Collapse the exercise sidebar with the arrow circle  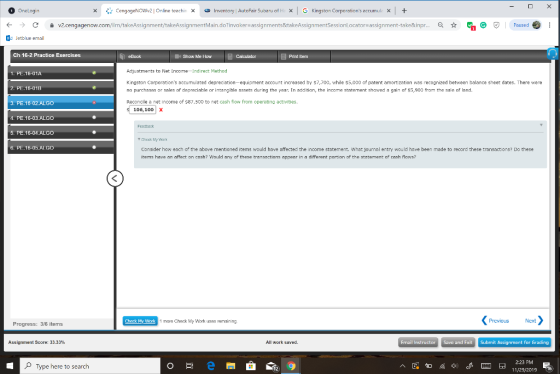[115, 178]
